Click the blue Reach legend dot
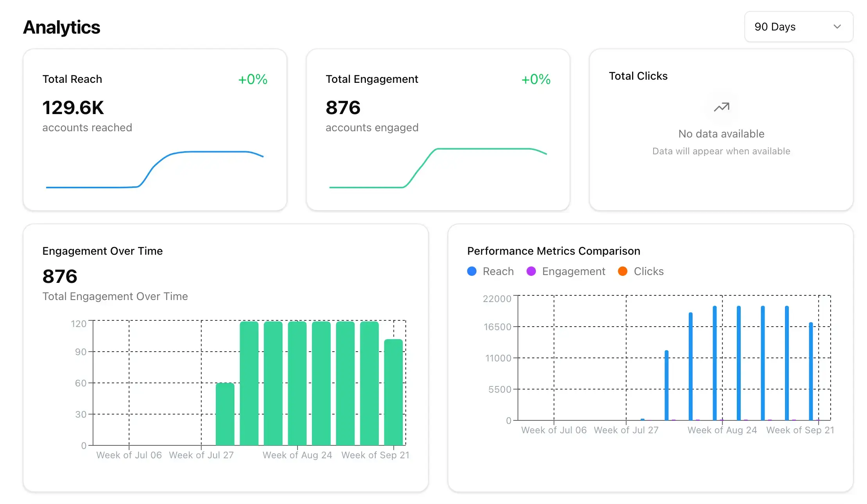This screenshot has height=504, width=867. click(x=471, y=271)
